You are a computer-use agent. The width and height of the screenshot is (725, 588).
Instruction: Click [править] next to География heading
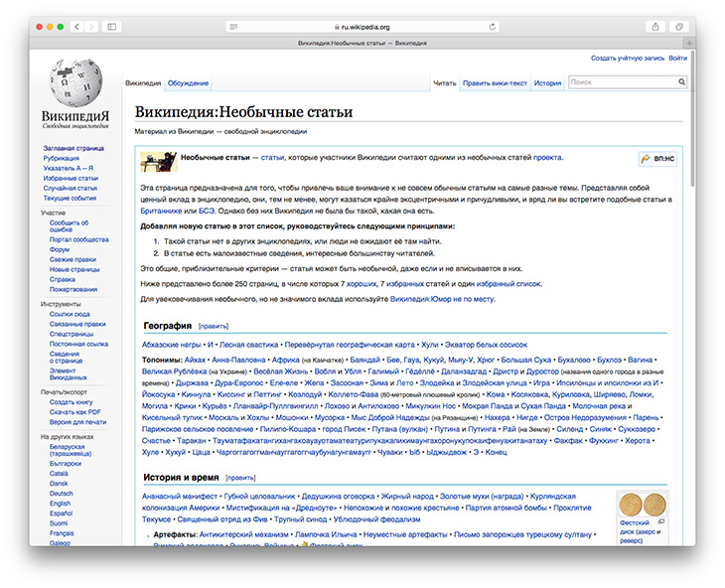tap(214, 326)
